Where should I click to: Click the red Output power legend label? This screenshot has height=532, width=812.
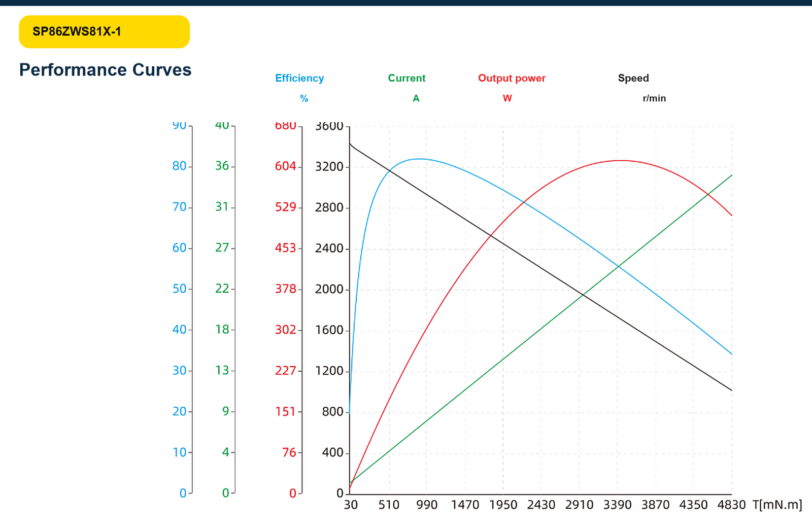click(512, 78)
